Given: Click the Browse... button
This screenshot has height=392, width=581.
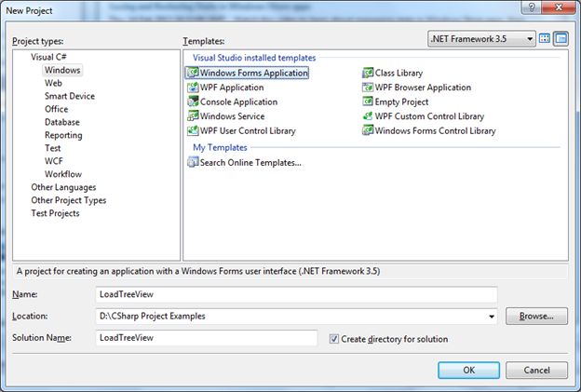Looking at the screenshot, I should click(536, 316).
